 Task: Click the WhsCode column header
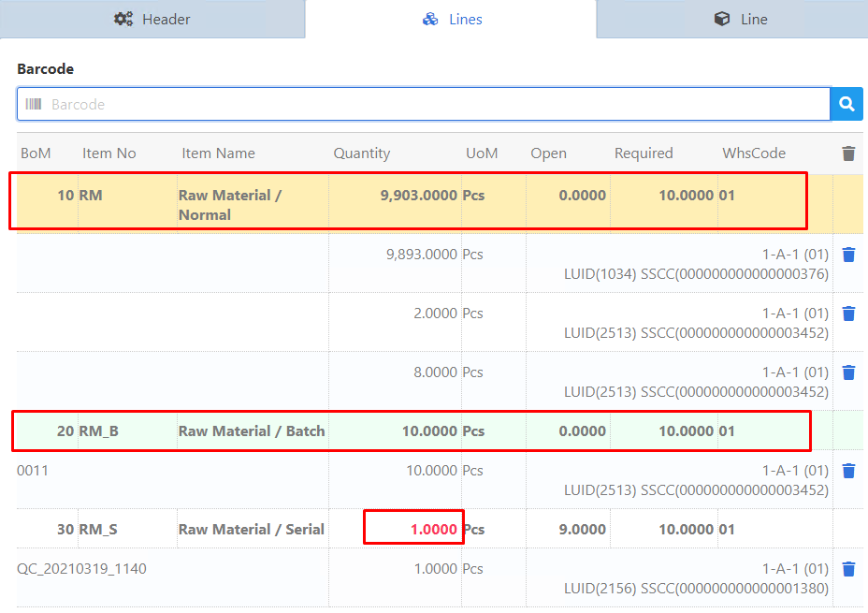coord(754,153)
